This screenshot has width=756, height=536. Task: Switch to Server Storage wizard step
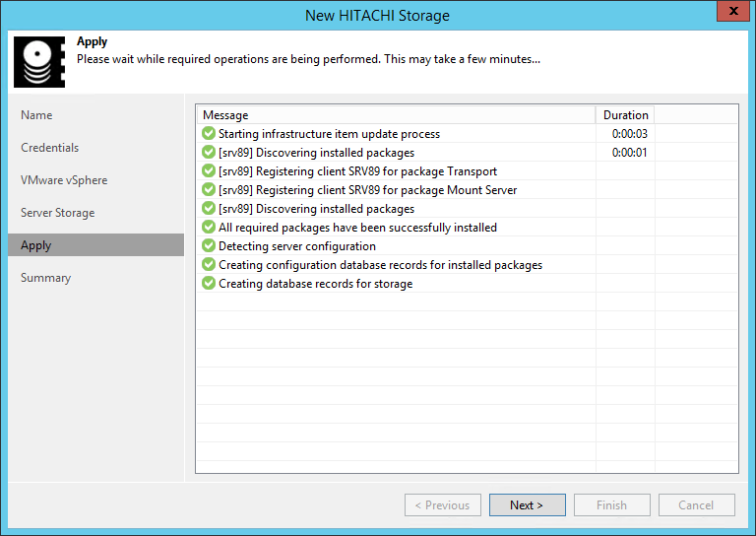click(x=58, y=213)
